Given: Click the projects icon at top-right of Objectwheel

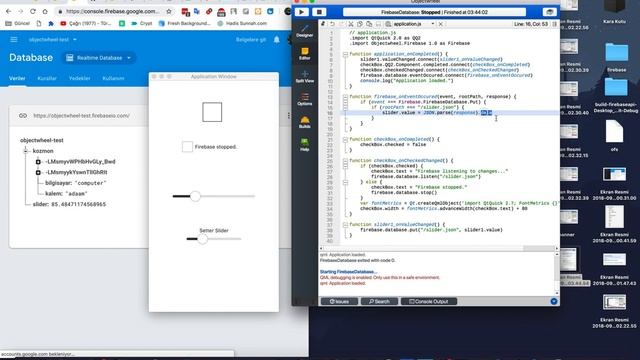Looking at the screenshot, I should pyautogui.click(x=549, y=12).
